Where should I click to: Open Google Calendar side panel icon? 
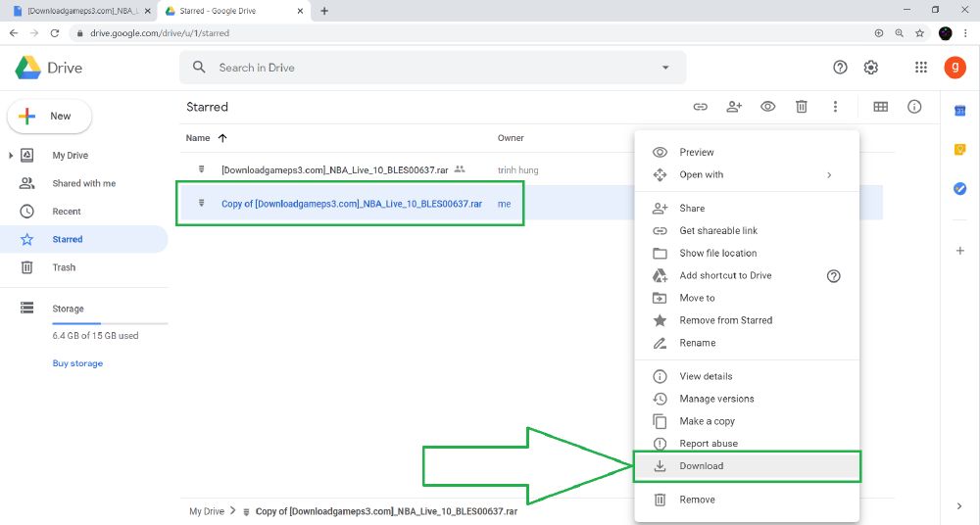[x=960, y=111]
